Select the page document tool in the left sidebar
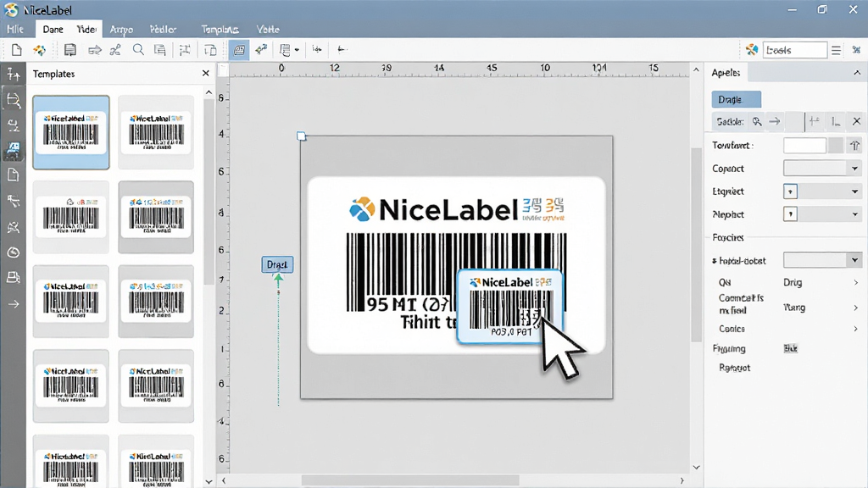The width and height of the screenshot is (868, 488). (x=14, y=175)
